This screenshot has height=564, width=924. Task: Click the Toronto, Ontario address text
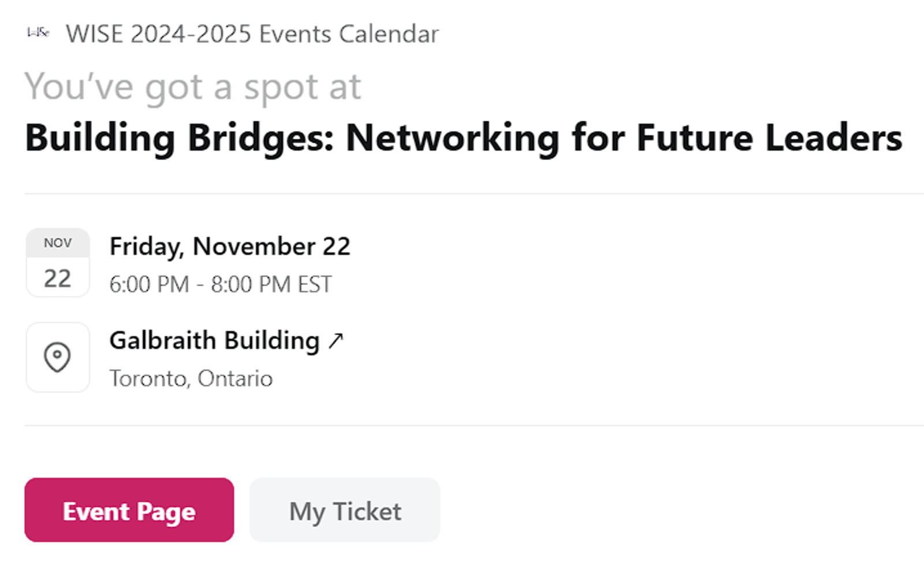coord(191,379)
